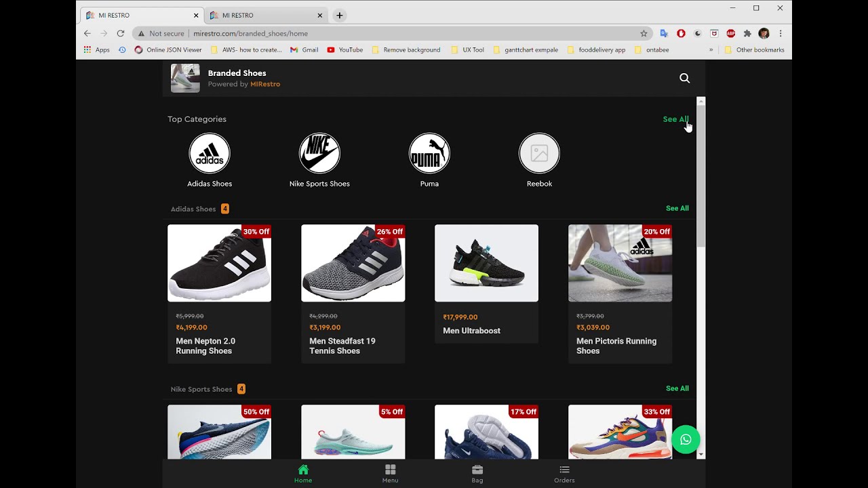The width and height of the screenshot is (868, 488).
Task: Open the ABP adblock extension icon
Action: point(731,33)
